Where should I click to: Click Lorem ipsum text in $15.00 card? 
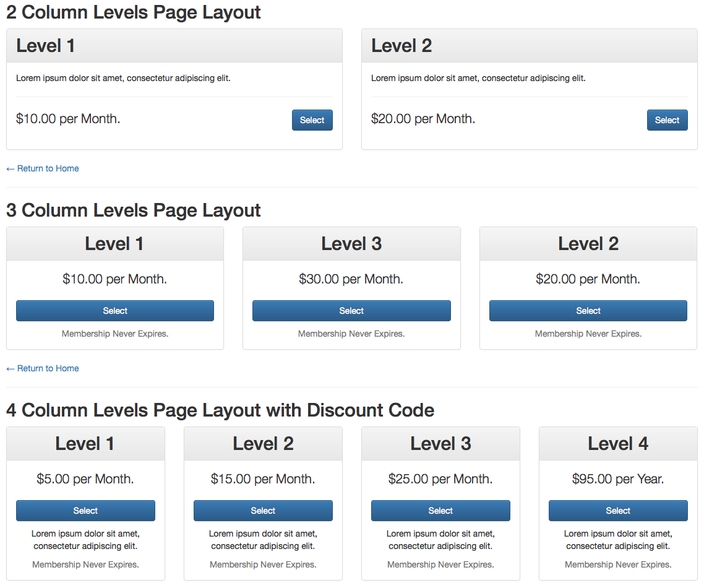[263, 540]
